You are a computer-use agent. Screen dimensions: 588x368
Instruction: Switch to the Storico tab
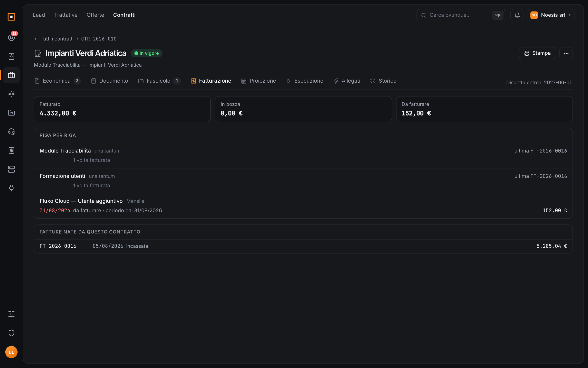(x=383, y=81)
